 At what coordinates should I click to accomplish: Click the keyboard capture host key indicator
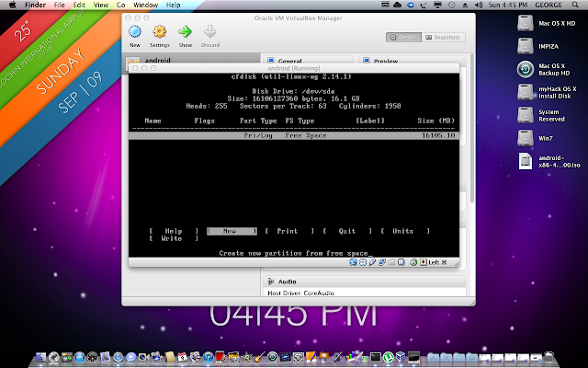433,262
